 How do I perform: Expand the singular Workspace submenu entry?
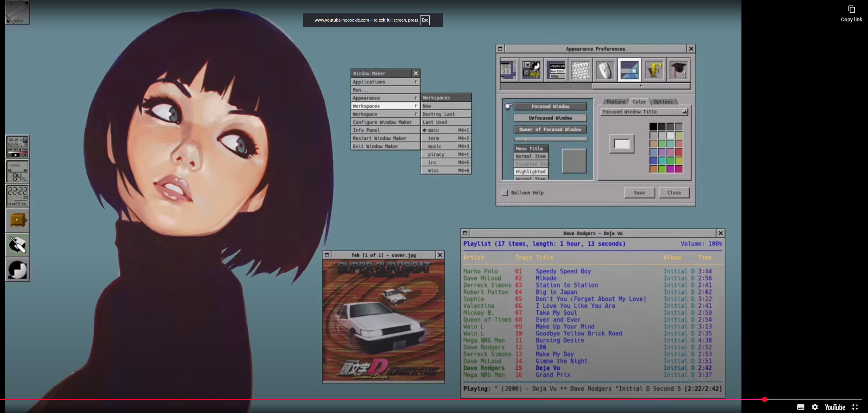point(385,114)
